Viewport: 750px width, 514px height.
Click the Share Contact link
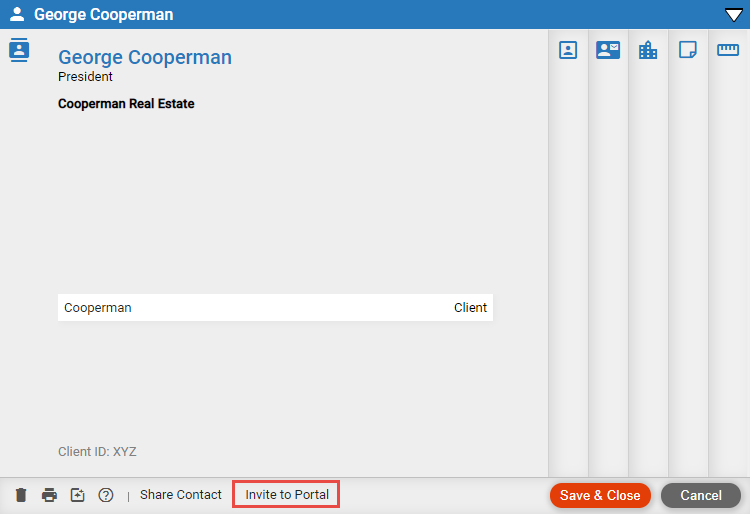181,495
